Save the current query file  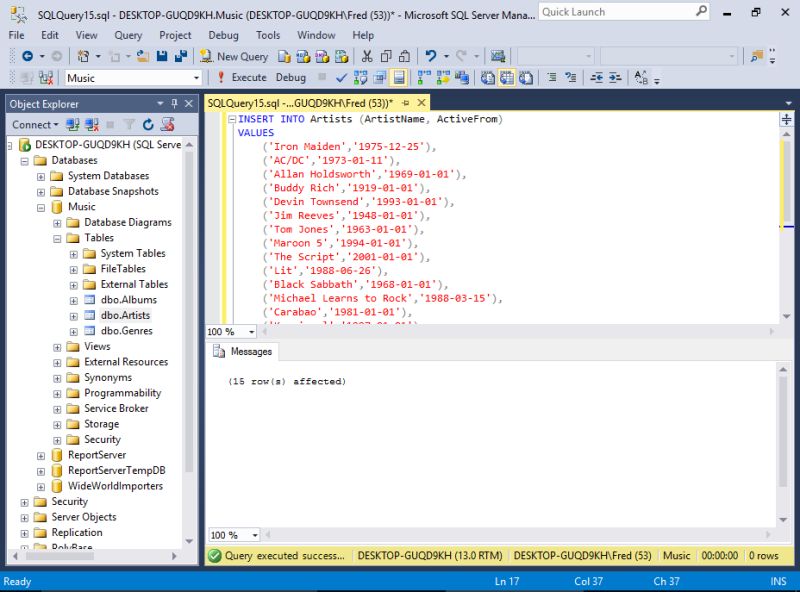[x=161, y=57]
